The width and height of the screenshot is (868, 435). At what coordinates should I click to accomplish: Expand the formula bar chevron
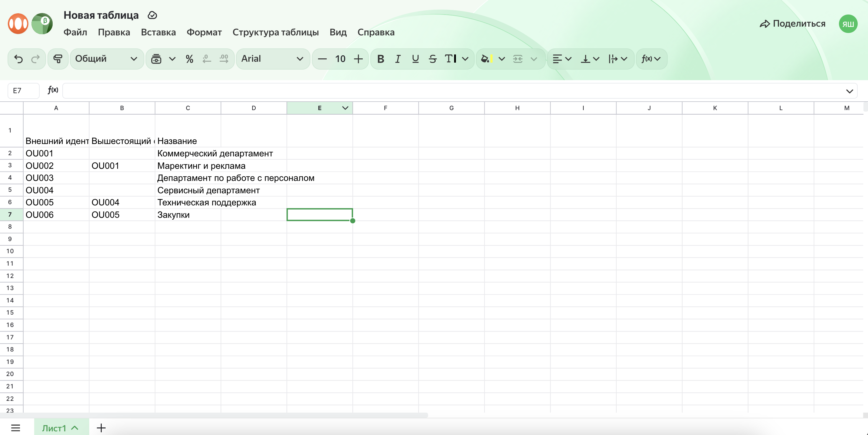click(850, 91)
